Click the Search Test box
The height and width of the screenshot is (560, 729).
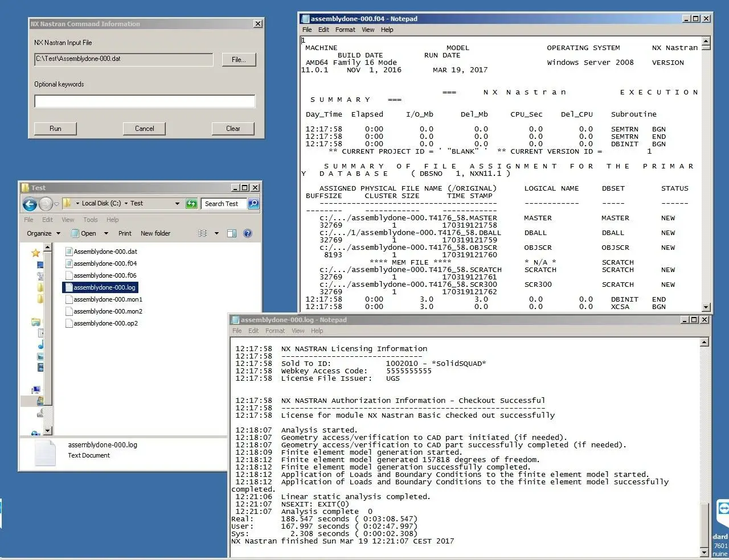click(224, 204)
